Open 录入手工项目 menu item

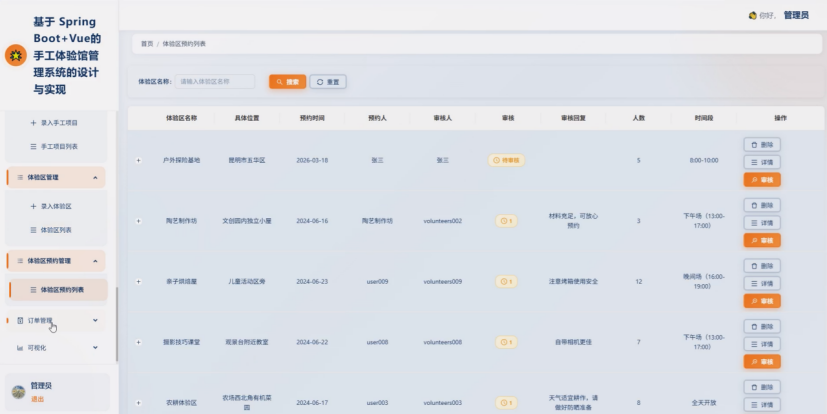coord(54,123)
